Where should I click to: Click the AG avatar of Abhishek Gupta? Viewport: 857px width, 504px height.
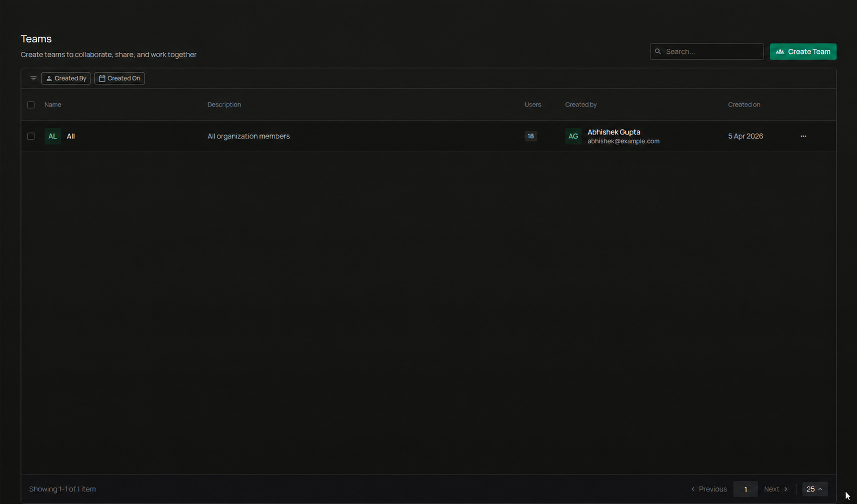pyautogui.click(x=573, y=136)
